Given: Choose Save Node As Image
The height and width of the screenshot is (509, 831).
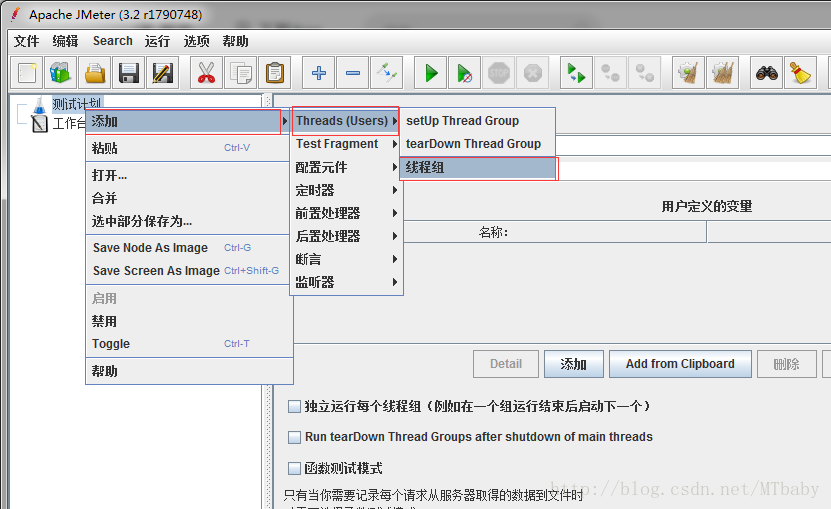Looking at the screenshot, I should [x=188, y=248].
